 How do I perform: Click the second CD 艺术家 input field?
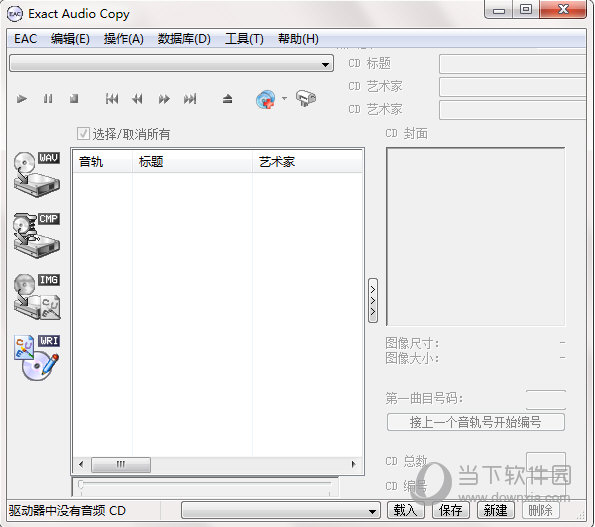(x=513, y=110)
